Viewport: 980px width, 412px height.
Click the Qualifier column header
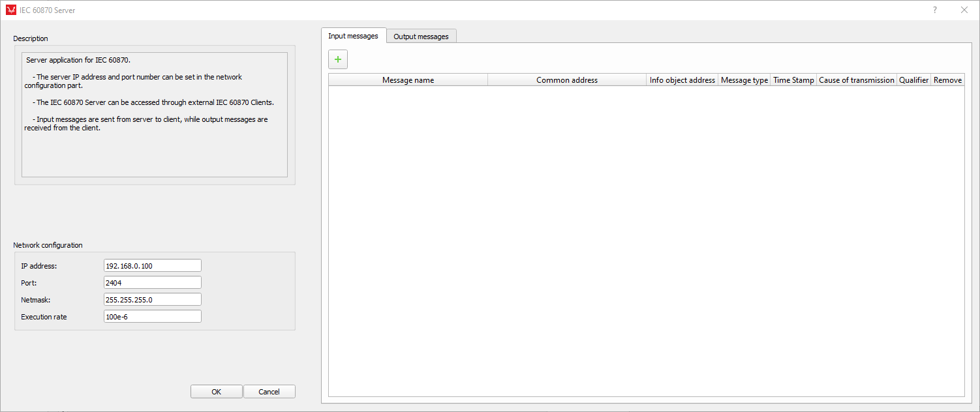[913, 80]
